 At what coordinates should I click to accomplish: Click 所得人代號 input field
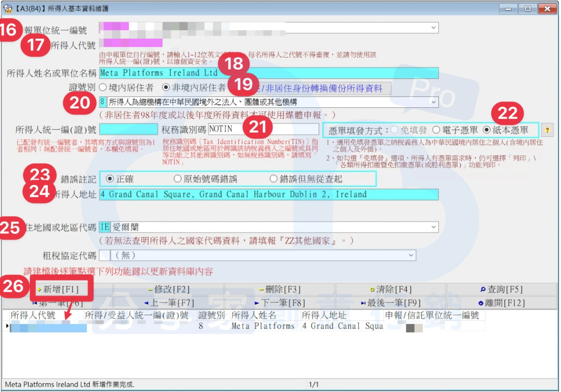click(131, 43)
